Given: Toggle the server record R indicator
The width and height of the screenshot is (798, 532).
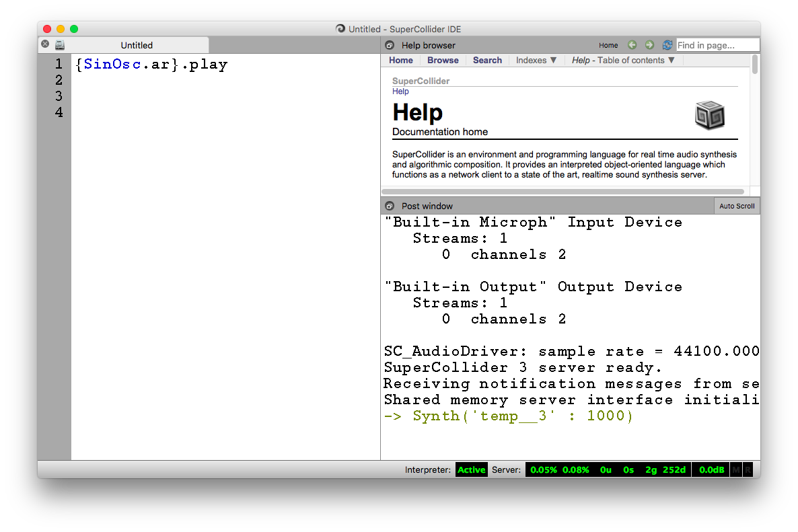Looking at the screenshot, I should (x=748, y=469).
